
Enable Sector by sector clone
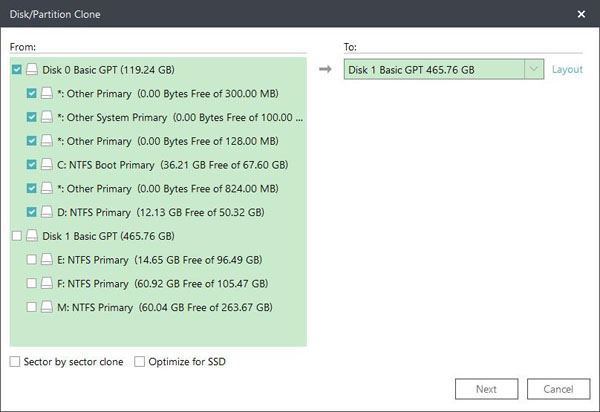15,361
